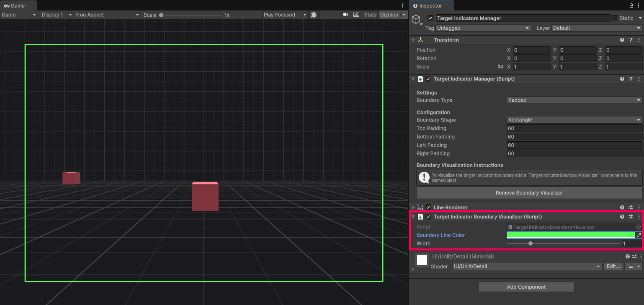Click the Right Padding value field
The width and height of the screenshot is (644, 305).
pyautogui.click(x=574, y=153)
